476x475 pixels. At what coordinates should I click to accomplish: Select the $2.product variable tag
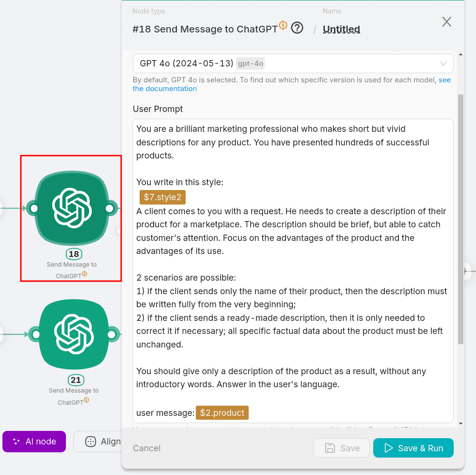222,413
